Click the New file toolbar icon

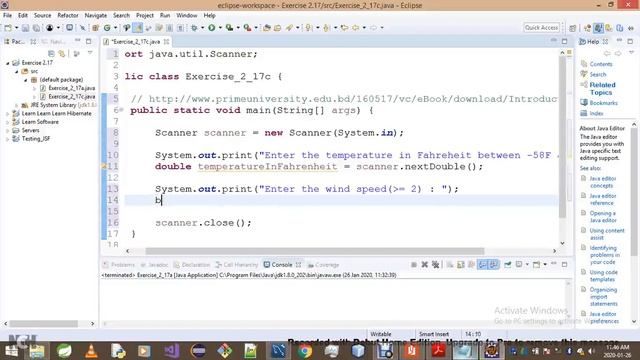[x=8, y=28]
